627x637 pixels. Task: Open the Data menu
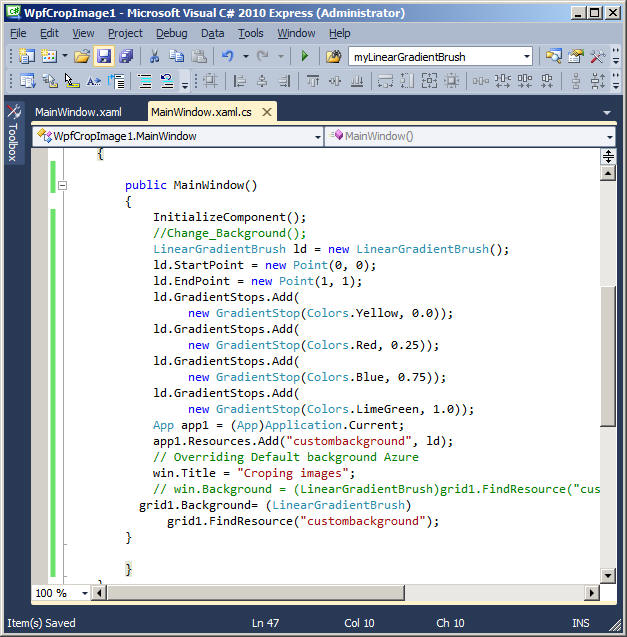(213, 33)
